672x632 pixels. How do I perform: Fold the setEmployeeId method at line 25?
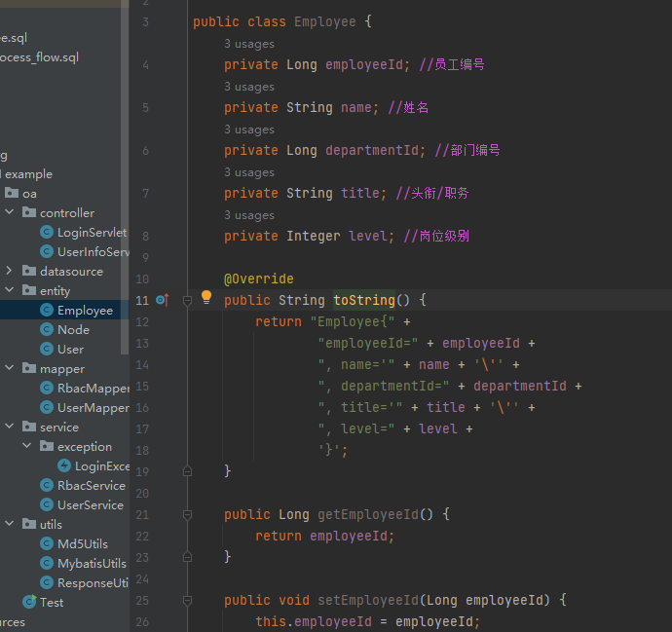tap(188, 600)
